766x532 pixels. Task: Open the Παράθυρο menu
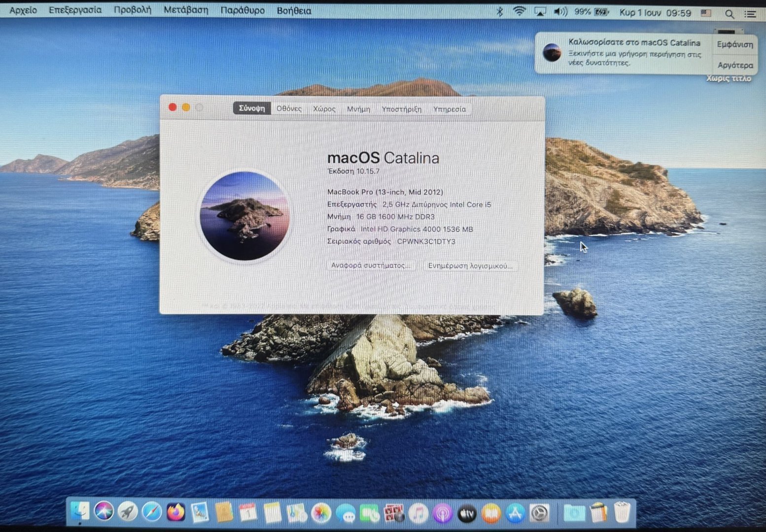(x=243, y=10)
